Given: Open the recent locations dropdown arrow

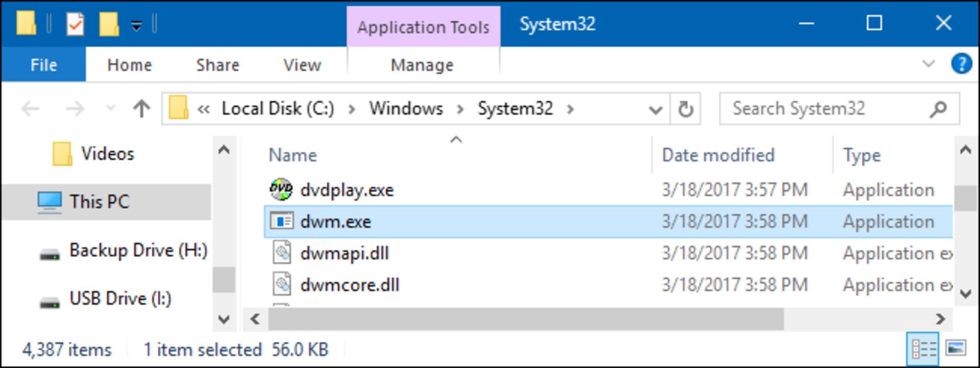Looking at the screenshot, I should [x=110, y=108].
